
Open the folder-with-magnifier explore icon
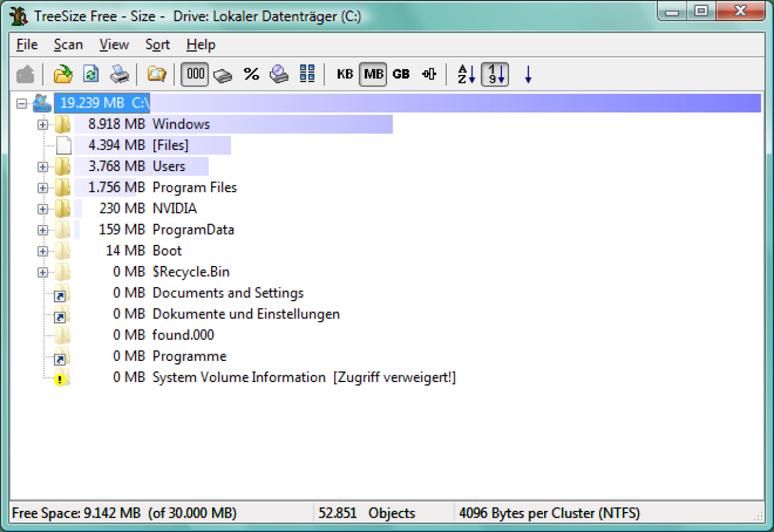157,74
